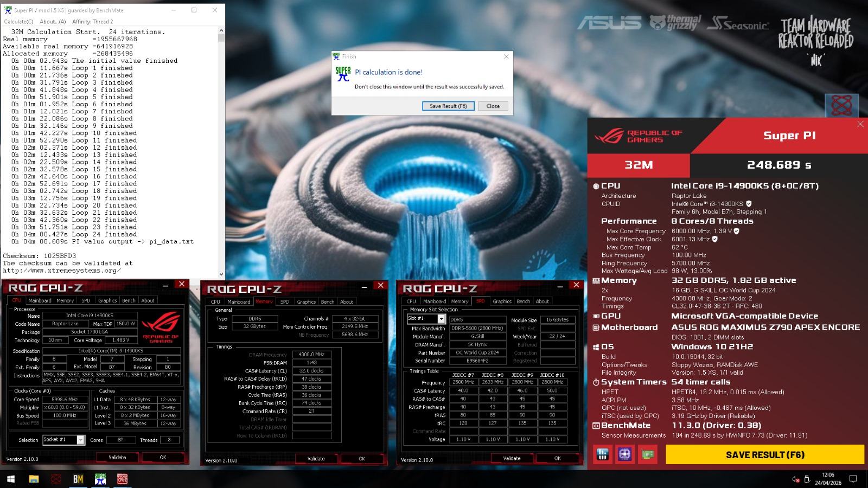Click the Super PI log scrollbar up arrow
Image resolution: width=868 pixels, height=488 pixels.
pyautogui.click(x=221, y=31)
